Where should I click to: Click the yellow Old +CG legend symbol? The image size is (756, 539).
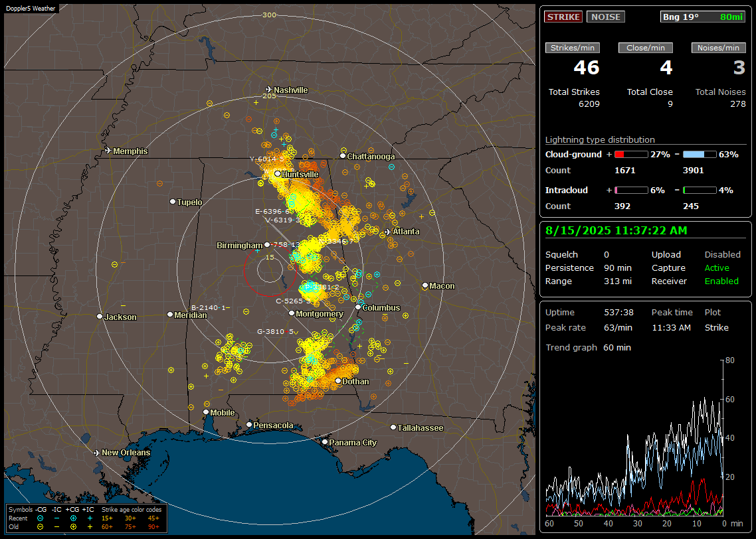(73, 527)
